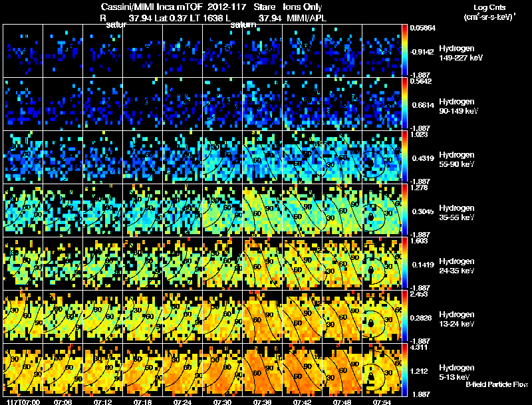Open the 149-227 keV panel at 07:54

tap(382, 51)
